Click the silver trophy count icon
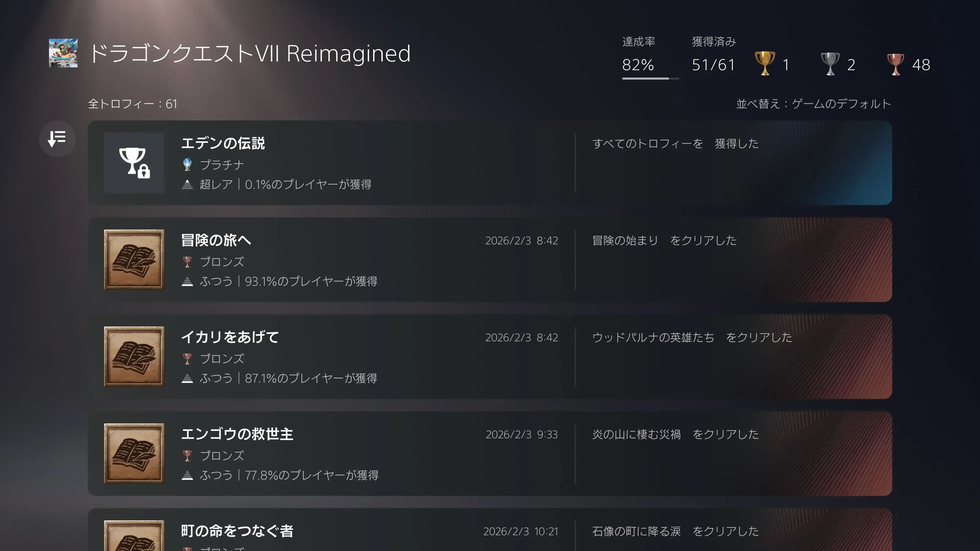The image size is (980, 551). point(830,64)
